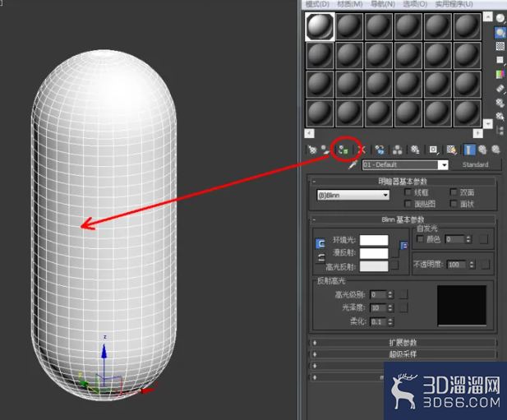507x420 pixels.
Task: Collapse the 明暗器基本参数 rollout
Action: [x=403, y=182]
